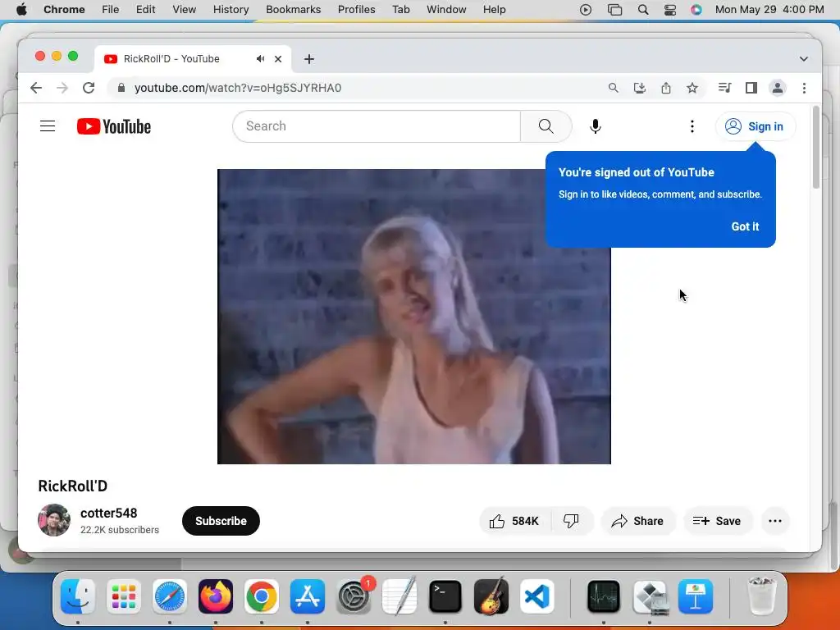840x630 pixels.
Task: Open the File menu
Action: pos(111,10)
